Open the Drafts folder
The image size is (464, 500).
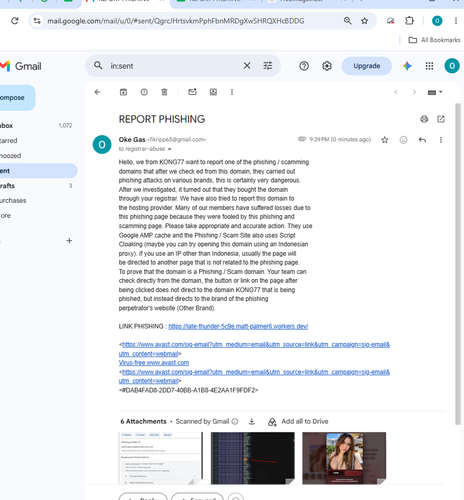[x=36, y=186]
